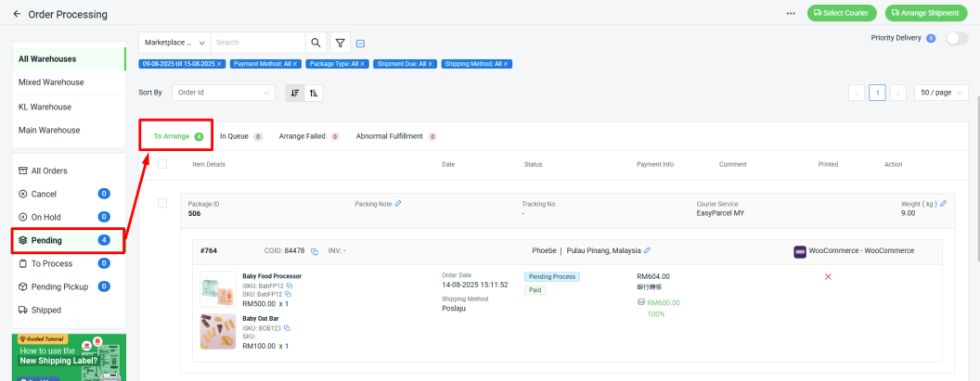Click the ascending sort order icon
The width and height of the screenshot is (980, 381).
(313, 93)
